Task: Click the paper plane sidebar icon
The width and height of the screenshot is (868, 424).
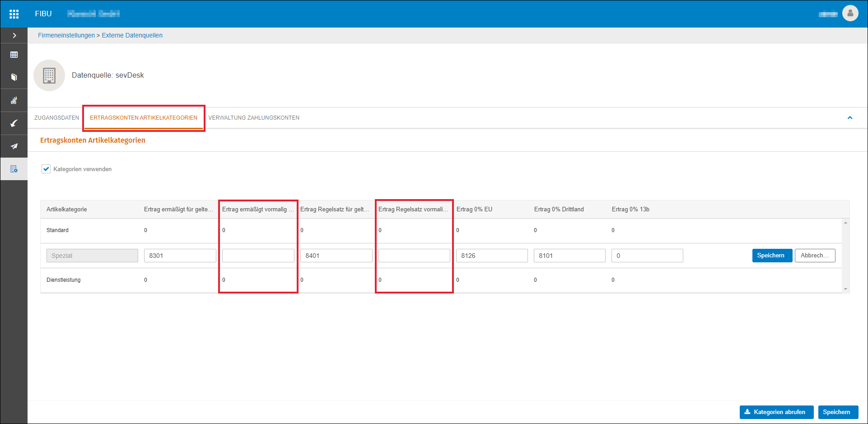Action: click(x=14, y=146)
